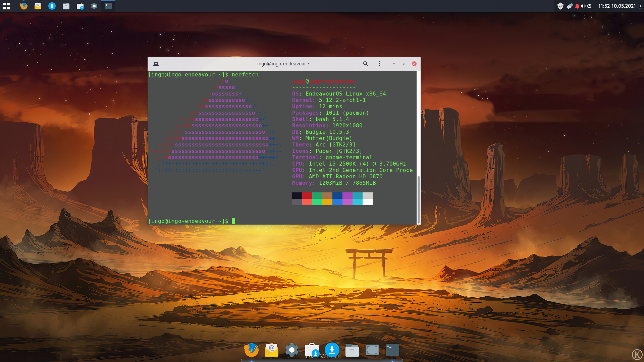The height and width of the screenshot is (362, 644).
Task: Click the red notification bell icon
Action: pyautogui.click(x=577, y=6)
